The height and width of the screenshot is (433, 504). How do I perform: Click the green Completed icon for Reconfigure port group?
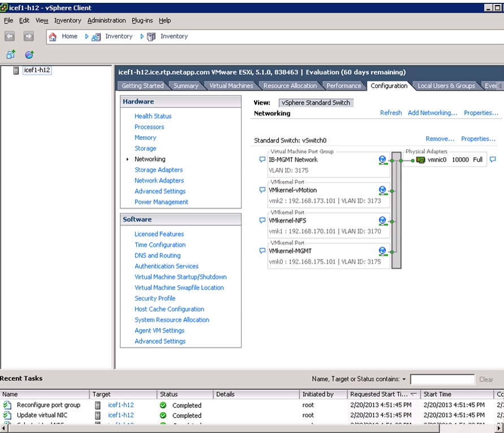click(163, 405)
